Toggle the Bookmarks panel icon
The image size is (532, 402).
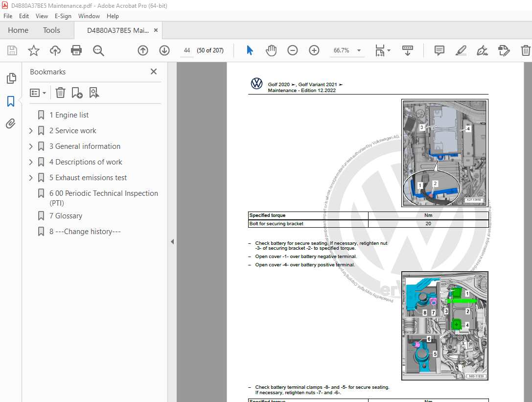click(x=11, y=101)
